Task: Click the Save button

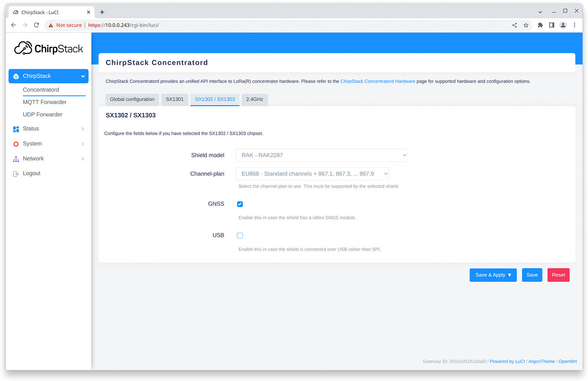Action: pos(532,275)
